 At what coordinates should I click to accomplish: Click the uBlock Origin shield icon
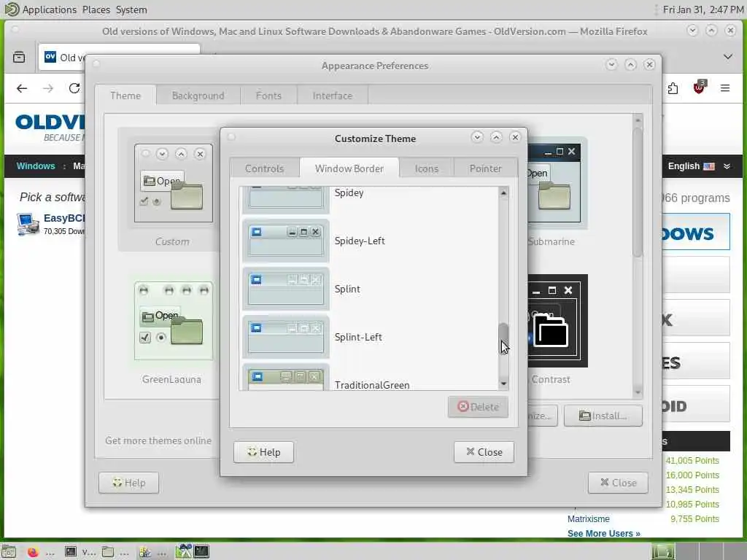[699, 87]
